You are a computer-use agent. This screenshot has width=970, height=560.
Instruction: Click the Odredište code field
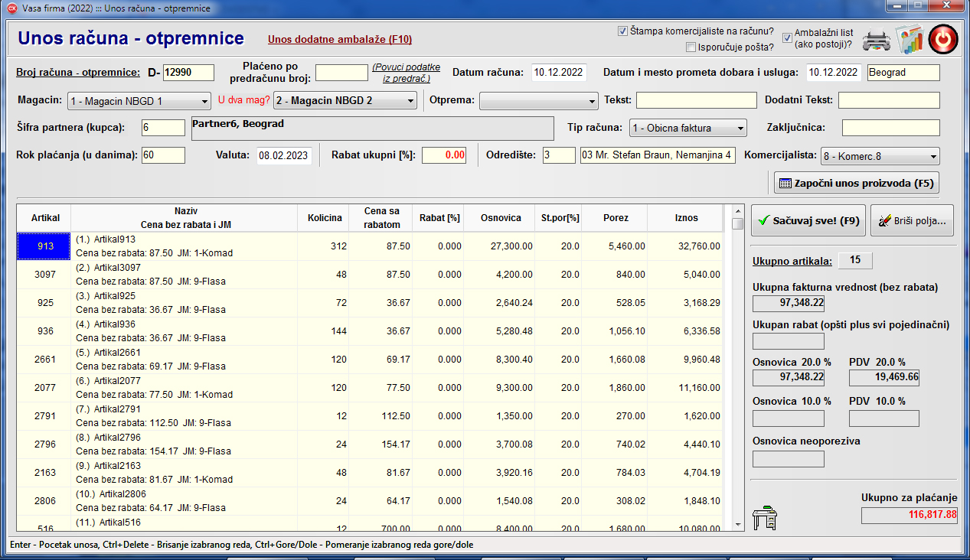[559, 155]
